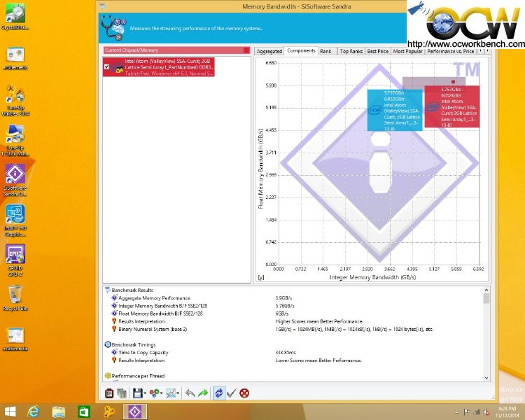Select Aggregate Memory Performance row
The height and width of the screenshot is (420, 525).
[154, 297]
